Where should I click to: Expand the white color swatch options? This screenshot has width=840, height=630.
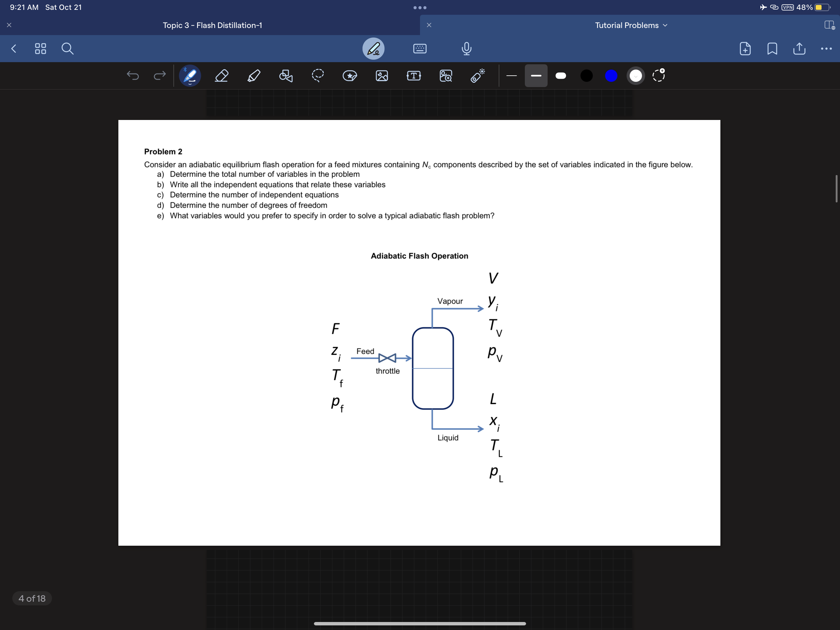[636, 76]
